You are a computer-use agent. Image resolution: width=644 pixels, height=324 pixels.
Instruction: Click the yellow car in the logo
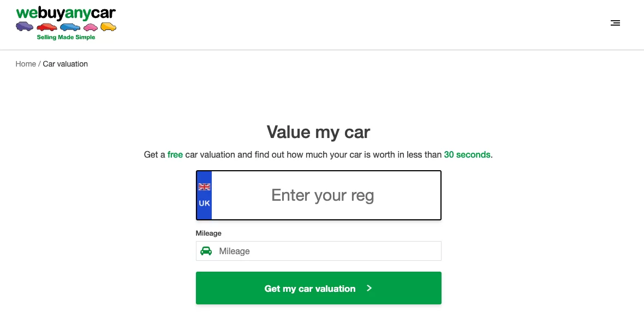(109, 27)
